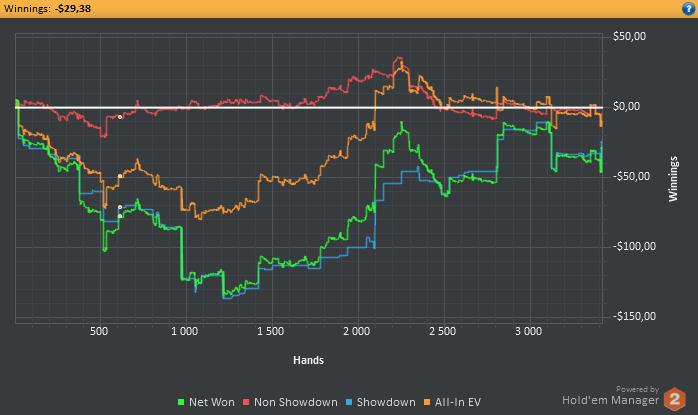Toggle the Non Showdown legend entry
This screenshot has height=415, width=698.
click(290, 402)
